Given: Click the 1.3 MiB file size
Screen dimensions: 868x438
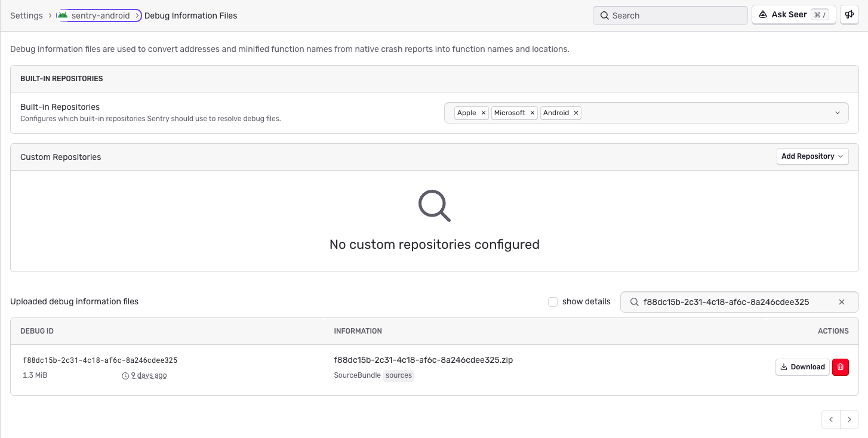Looking at the screenshot, I should (35, 375).
